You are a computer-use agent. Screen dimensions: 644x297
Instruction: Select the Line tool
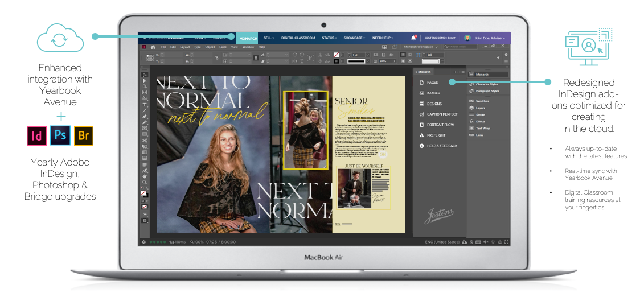click(x=145, y=110)
